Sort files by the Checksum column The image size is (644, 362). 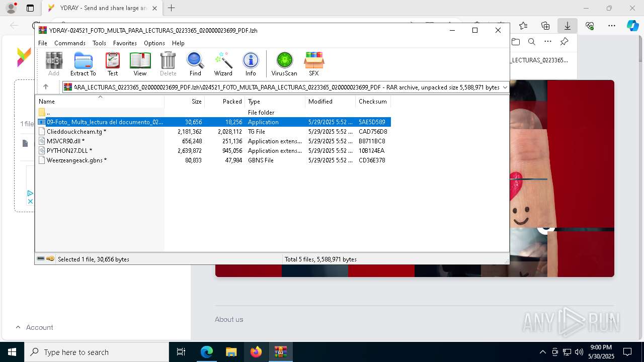coord(373,102)
